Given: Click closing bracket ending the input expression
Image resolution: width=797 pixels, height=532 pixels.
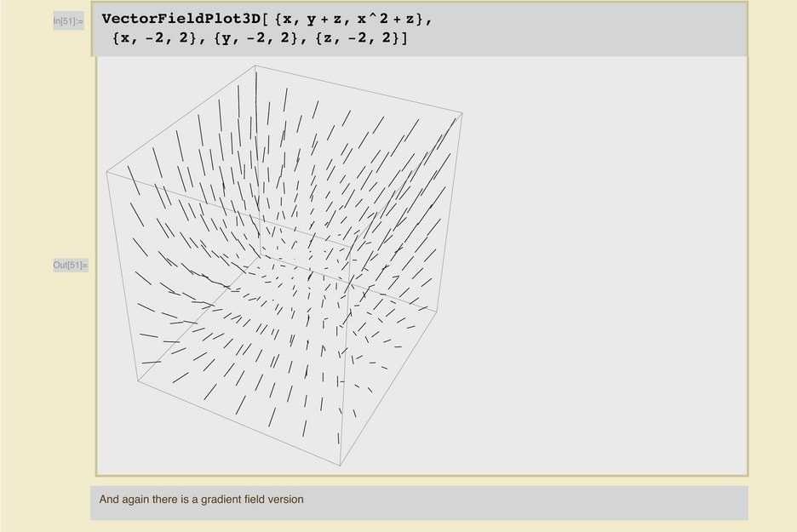Looking at the screenshot, I should [x=404, y=38].
